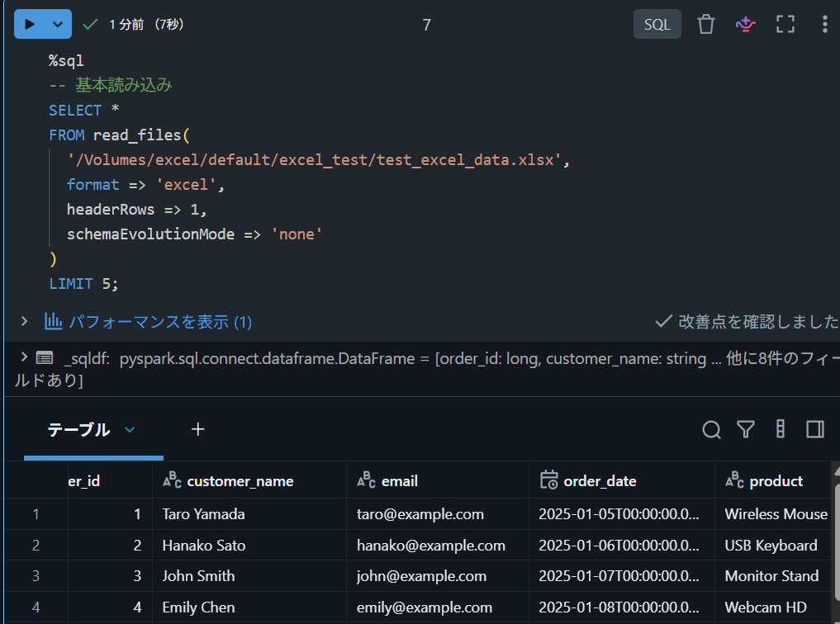This screenshot has width=840, height=624.
Task: Toggle the results side panel icon
Action: (815, 429)
